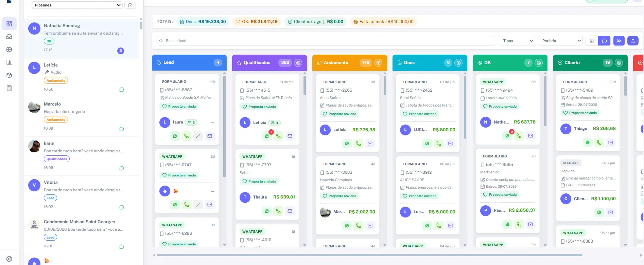Select the Andamento column header
Screen dimensions: 644x265
pyautogui.click(x=350, y=62)
